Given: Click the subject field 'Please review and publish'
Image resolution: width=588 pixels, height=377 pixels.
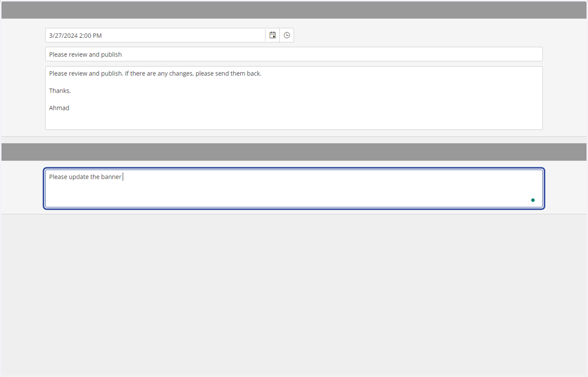Looking at the screenshot, I should coord(294,54).
